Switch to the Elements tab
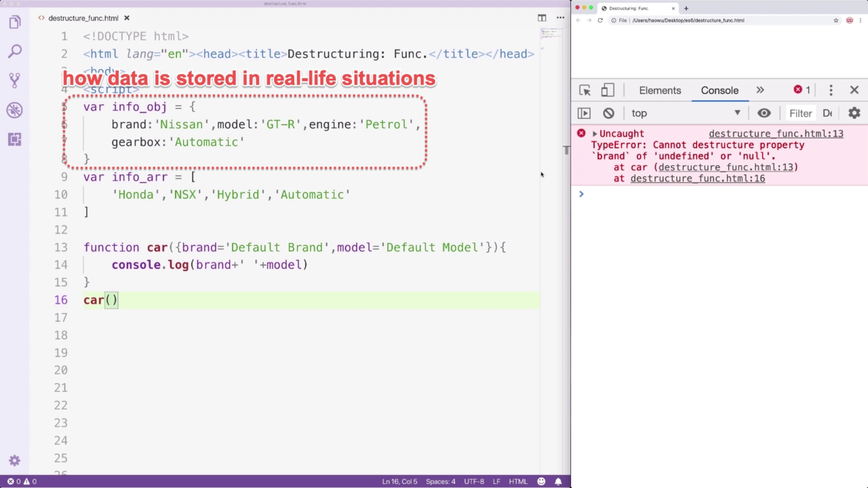Image resolution: width=868 pixels, height=488 pixels. point(660,90)
